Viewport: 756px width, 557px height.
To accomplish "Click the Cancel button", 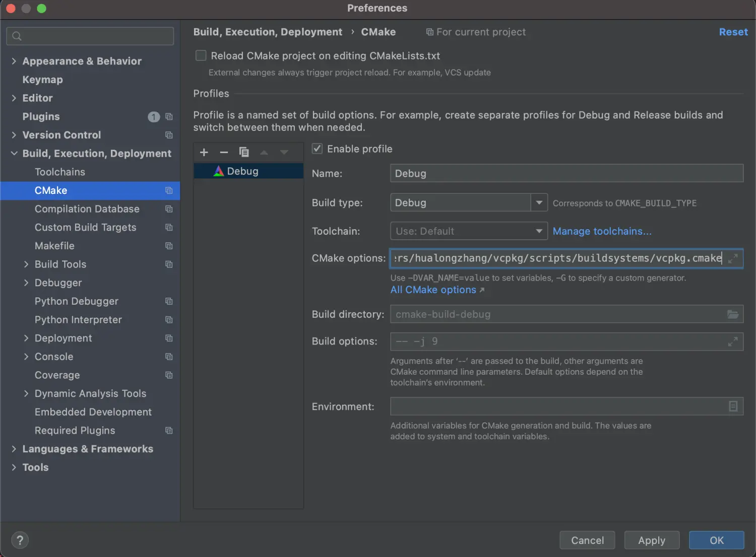I will click(x=587, y=540).
